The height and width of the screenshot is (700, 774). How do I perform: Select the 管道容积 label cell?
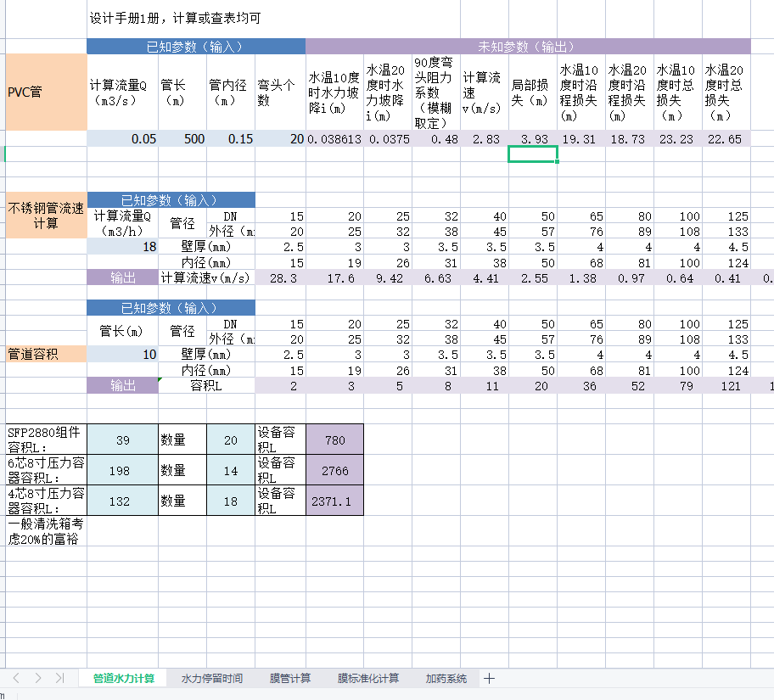click(47, 354)
